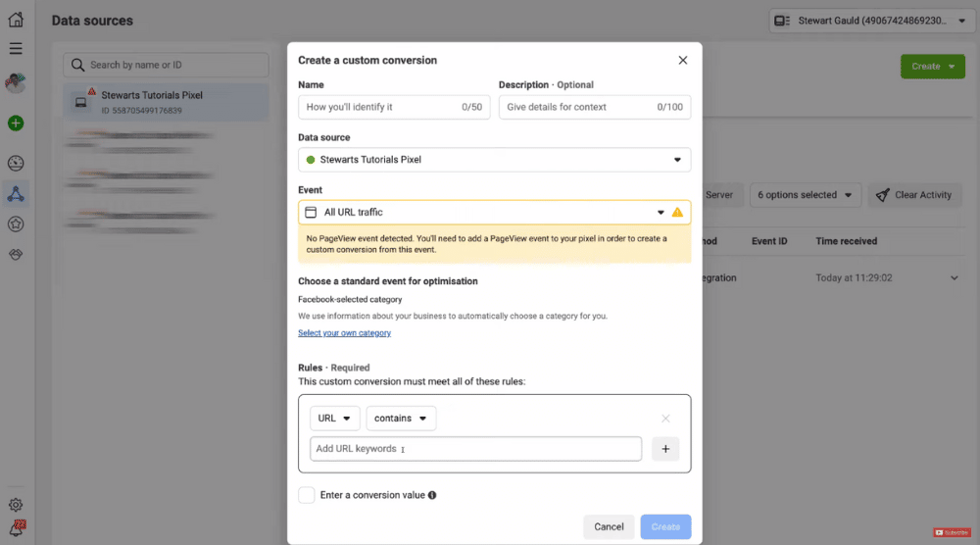980x545 pixels.
Task: Click the Clear Activity rocket icon
Action: 883,195
